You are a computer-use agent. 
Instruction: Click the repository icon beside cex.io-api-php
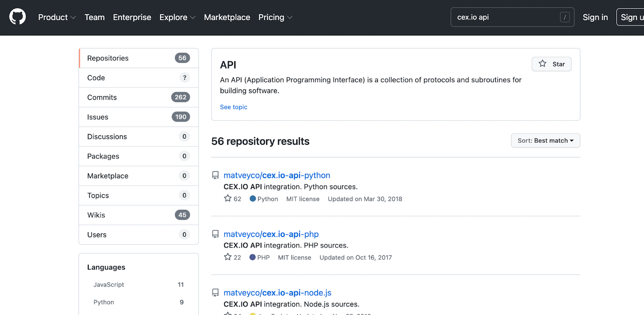(x=215, y=234)
